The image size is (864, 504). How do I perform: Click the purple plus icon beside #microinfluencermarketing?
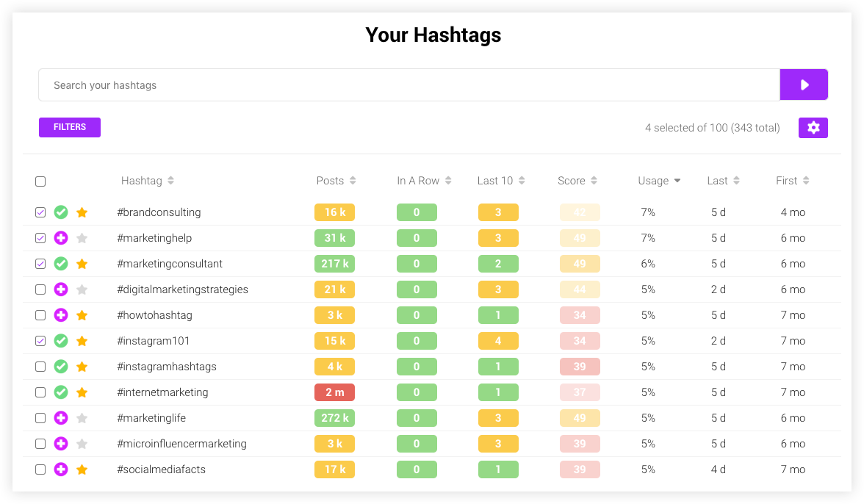(x=61, y=443)
